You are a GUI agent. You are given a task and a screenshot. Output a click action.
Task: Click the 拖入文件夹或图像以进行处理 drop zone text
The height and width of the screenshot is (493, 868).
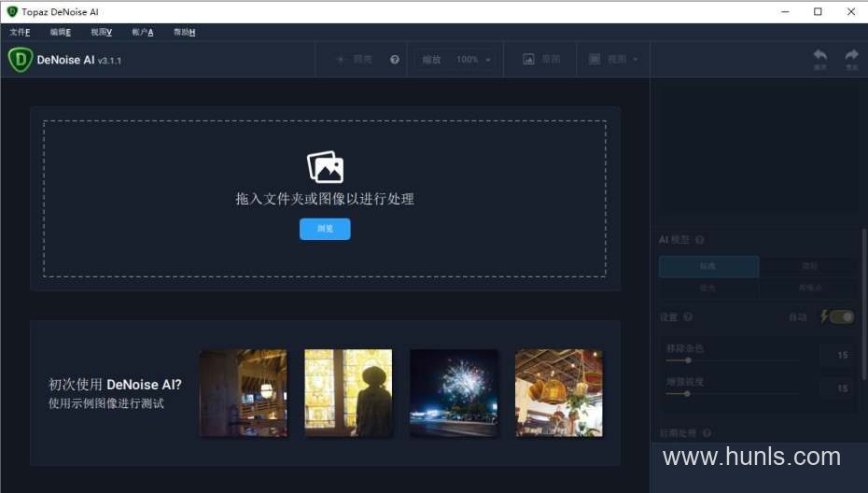[325, 199]
